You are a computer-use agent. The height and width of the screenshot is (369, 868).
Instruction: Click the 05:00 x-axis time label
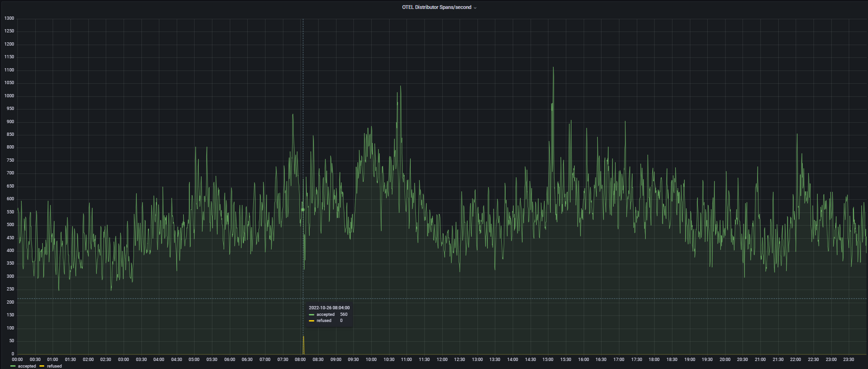tap(194, 360)
